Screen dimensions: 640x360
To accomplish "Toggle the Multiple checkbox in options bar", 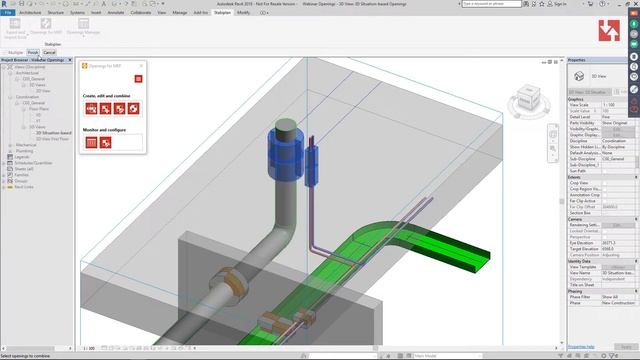I will click(4, 53).
